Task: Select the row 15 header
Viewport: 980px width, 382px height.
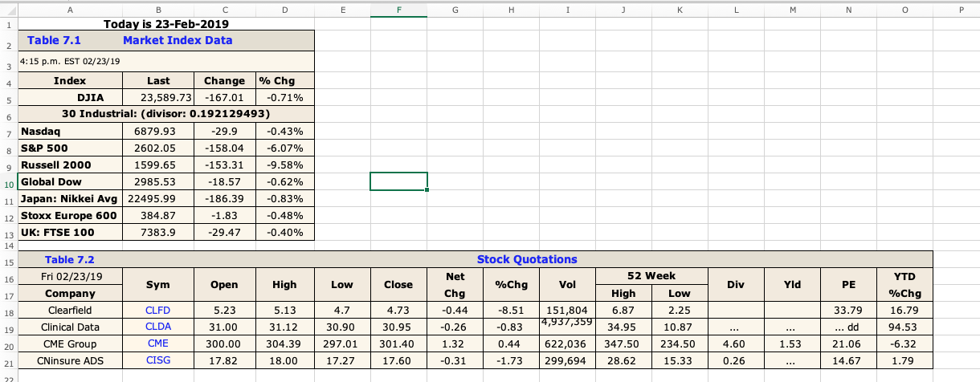Action: point(9,260)
